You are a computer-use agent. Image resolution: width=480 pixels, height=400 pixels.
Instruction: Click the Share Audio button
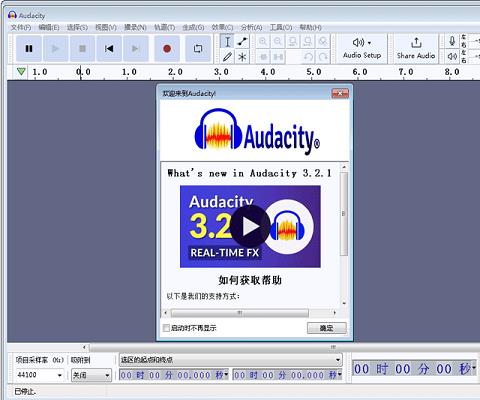pyautogui.click(x=416, y=49)
